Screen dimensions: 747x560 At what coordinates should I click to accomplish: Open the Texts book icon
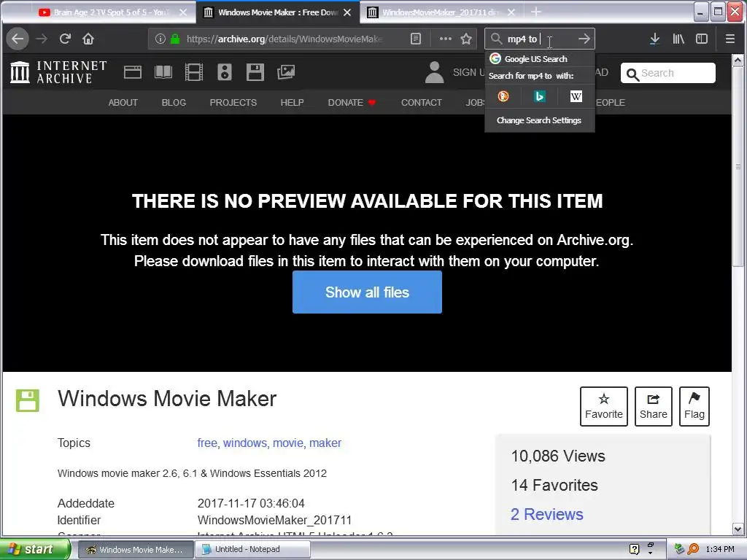tap(163, 72)
